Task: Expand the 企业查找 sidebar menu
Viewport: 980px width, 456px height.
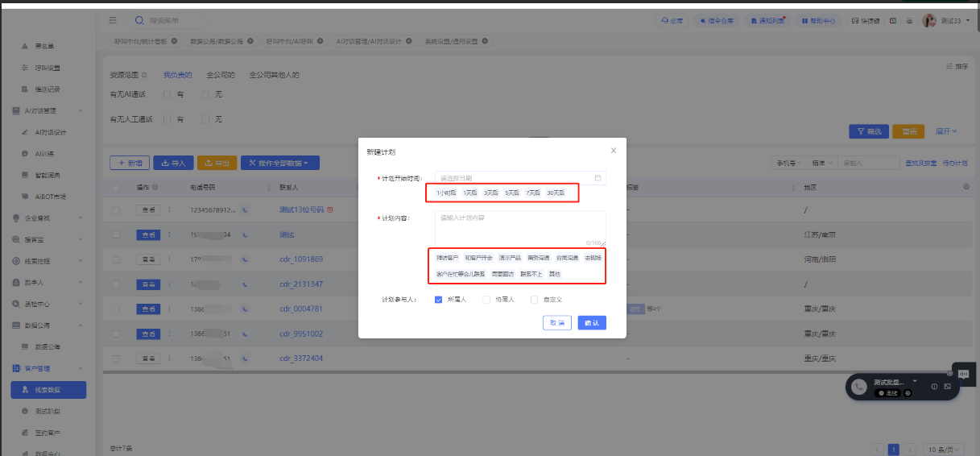Action: tap(48, 218)
